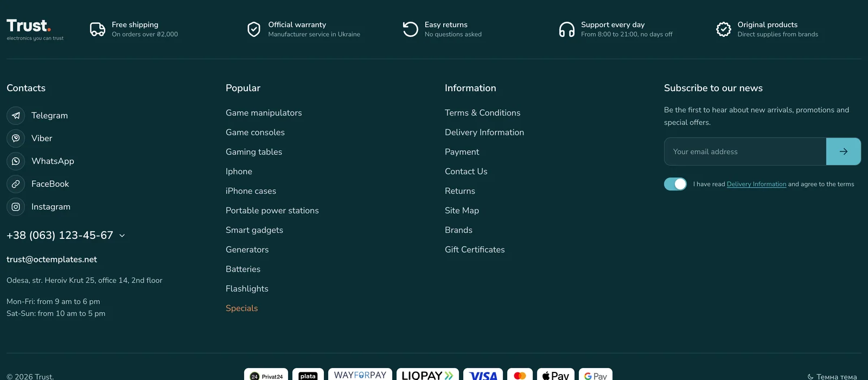The image size is (868, 380).
Task: Open Game consoles category
Action: pyautogui.click(x=255, y=132)
